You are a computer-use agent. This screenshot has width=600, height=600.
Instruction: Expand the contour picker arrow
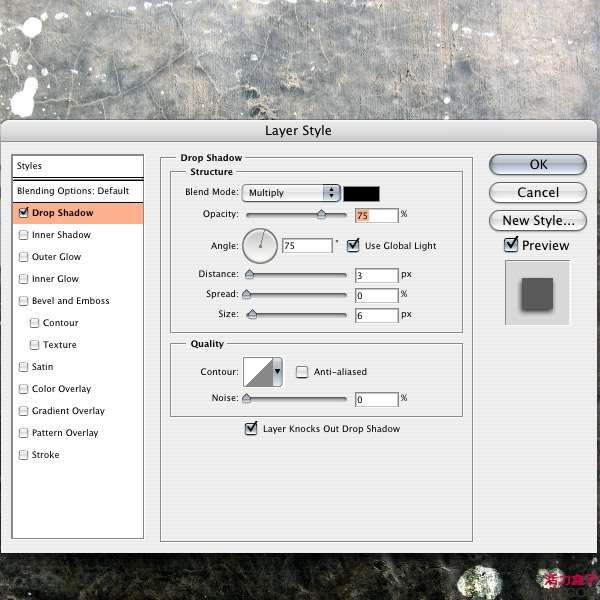(x=277, y=372)
